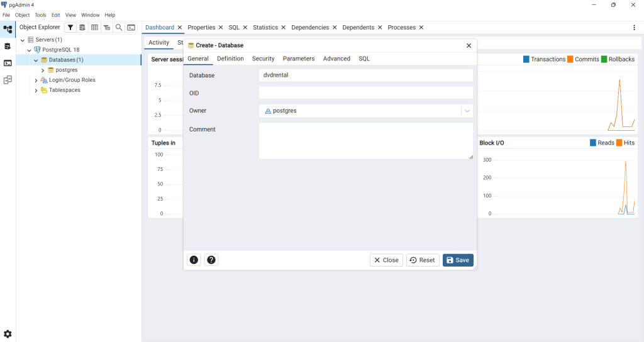Open the Processes tab
Image resolution: width=644 pixels, height=342 pixels.
(402, 28)
